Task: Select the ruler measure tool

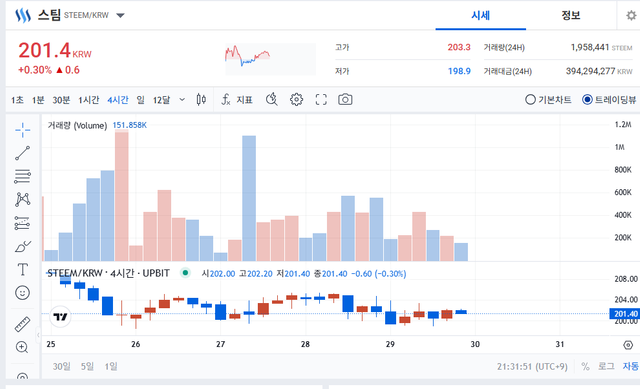Action: (22, 324)
